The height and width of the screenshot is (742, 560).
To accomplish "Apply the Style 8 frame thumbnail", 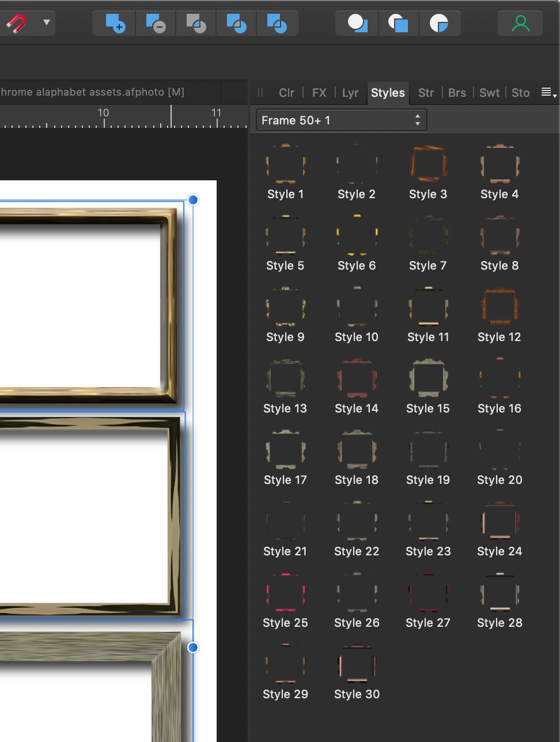I will (500, 235).
